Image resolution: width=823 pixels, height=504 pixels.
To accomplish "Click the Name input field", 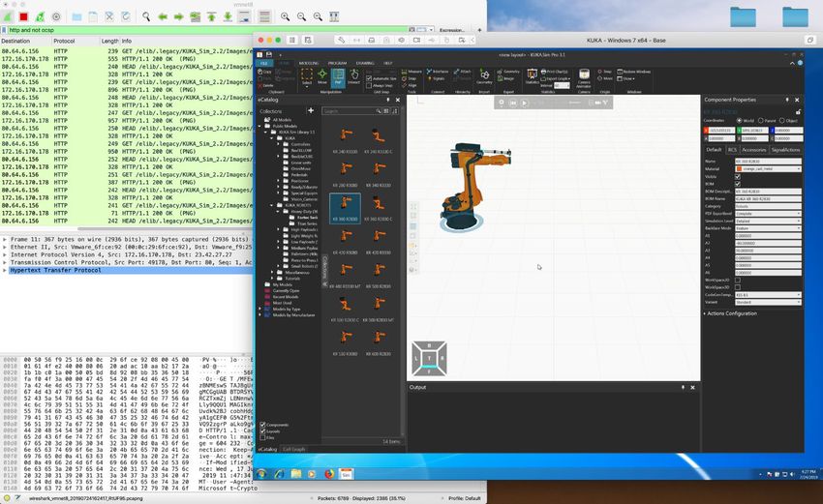I will 768,162.
